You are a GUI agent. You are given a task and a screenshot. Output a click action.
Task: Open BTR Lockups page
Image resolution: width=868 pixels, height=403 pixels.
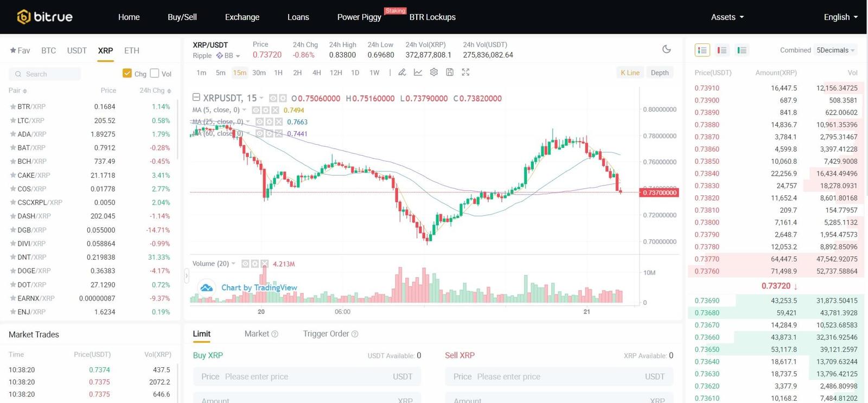click(432, 17)
